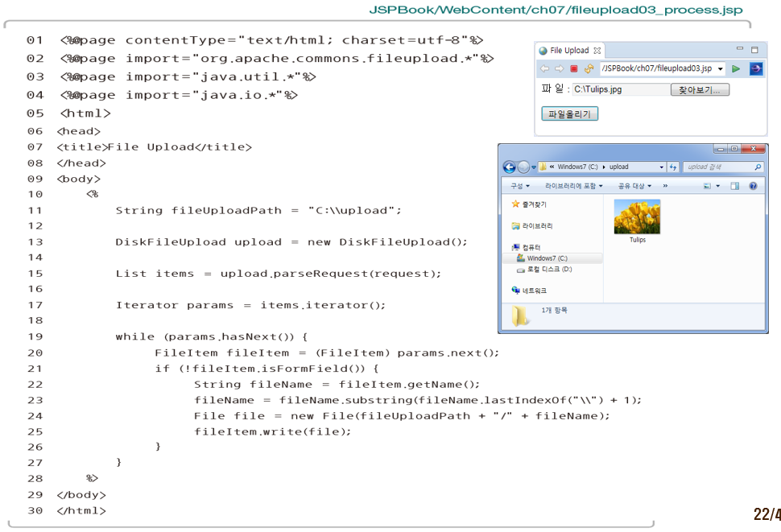This screenshot has width=781, height=532.
Task: Click the magnifier search icon in Explorer
Action: click(758, 167)
